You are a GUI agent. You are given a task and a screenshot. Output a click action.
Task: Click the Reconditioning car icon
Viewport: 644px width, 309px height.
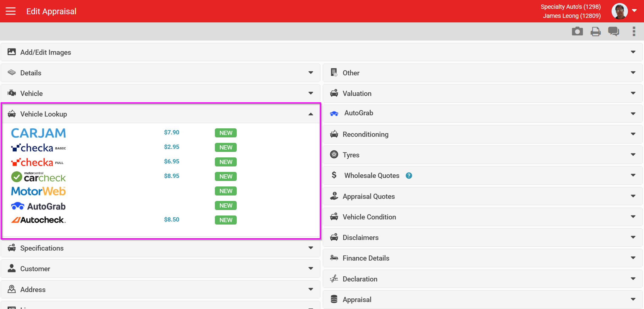coord(334,134)
